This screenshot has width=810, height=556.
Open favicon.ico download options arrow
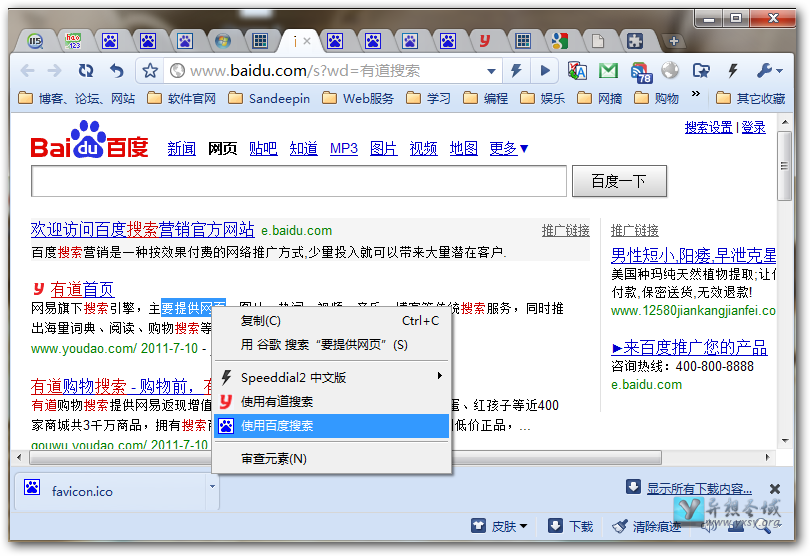pyautogui.click(x=213, y=489)
